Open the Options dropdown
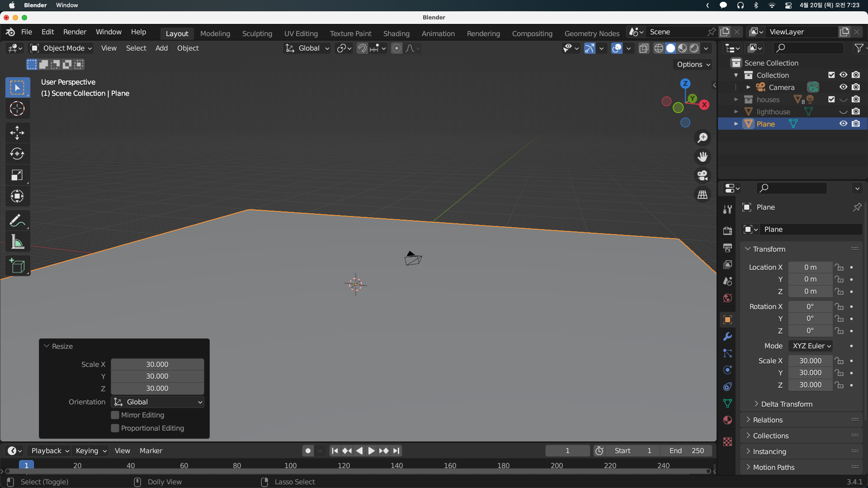 (x=693, y=65)
